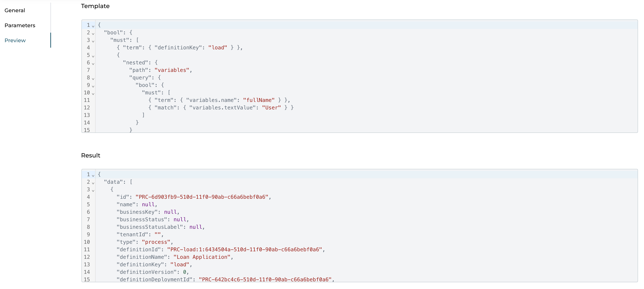Collapse the root object in the Template editor
This screenshot has height=289, width=644.
pos(93,26)
